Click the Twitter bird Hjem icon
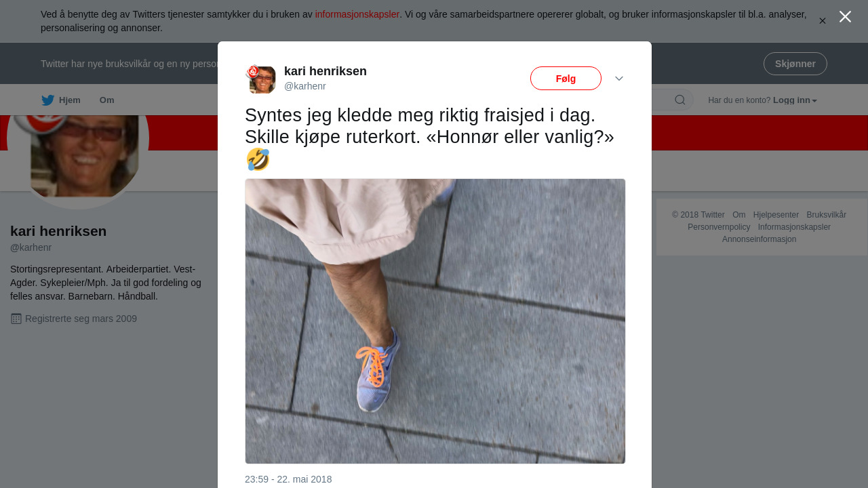The width and height of the screenshot is (868, 488). point(47,100)
